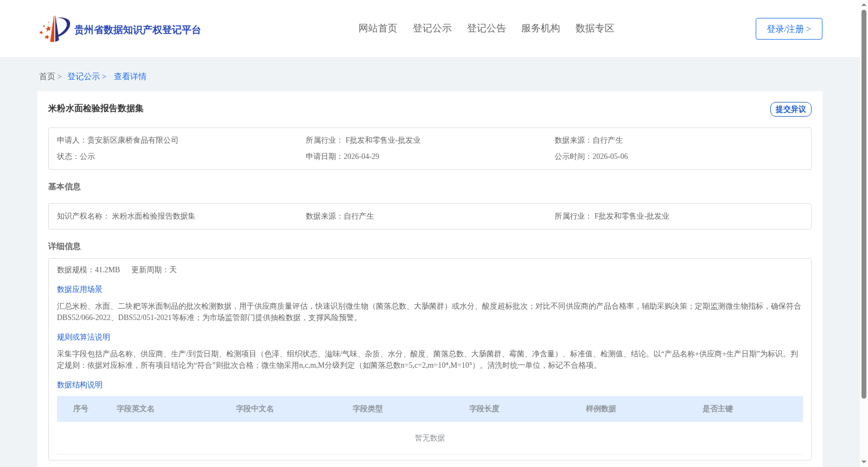Screen dimensions: 868x467
Task: Click the 字段中文名 column header
Action: [x=255, y=409]
